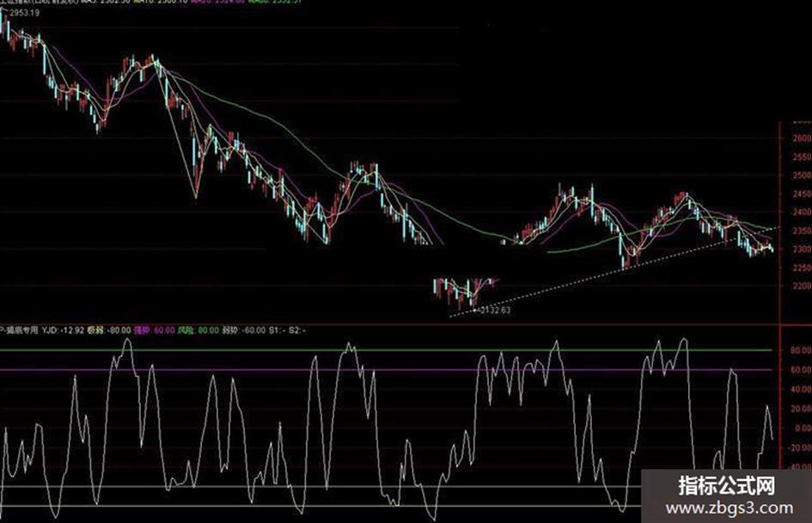This screenshot has height=523, width=812.
Task: Click the 20.00 indicator axis label
Action: 801,409
